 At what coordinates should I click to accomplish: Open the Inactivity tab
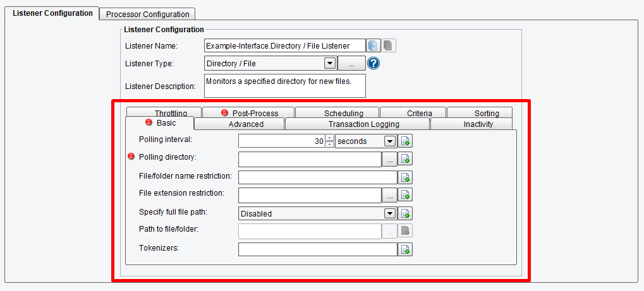click(471, 124)
